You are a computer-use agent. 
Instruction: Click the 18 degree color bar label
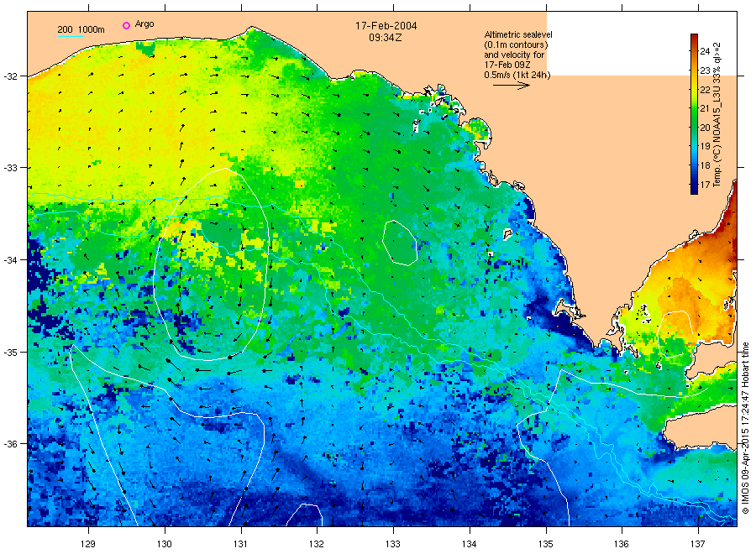click(705, 165)
